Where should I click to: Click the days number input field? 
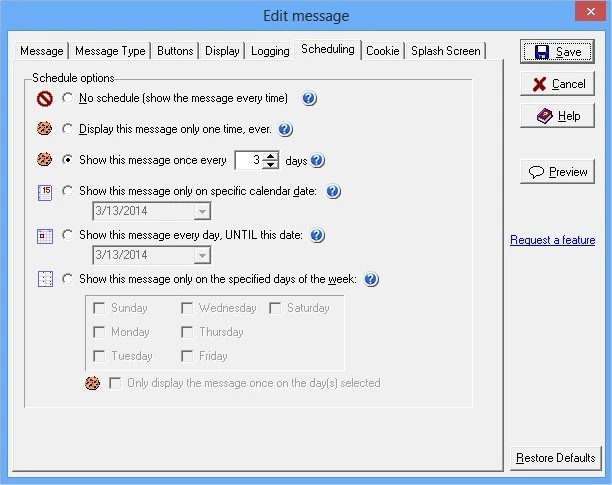pyautogui.click(x=248, y=160)
